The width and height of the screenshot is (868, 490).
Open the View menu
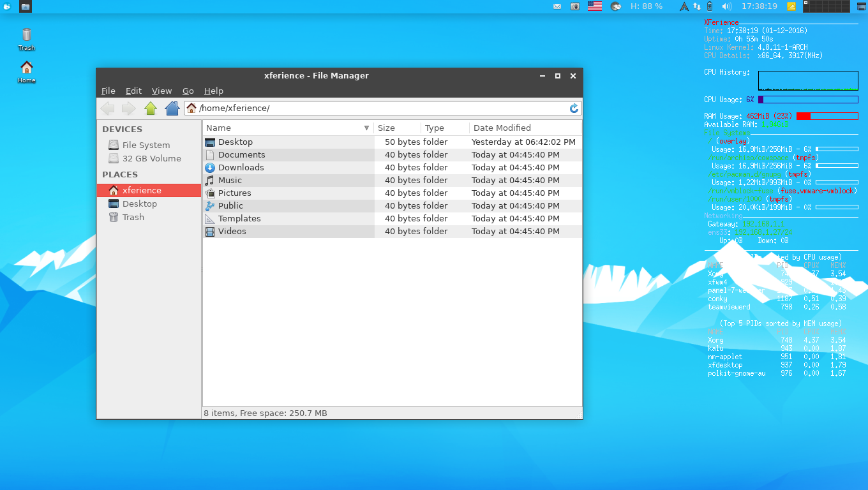(161, 91)
